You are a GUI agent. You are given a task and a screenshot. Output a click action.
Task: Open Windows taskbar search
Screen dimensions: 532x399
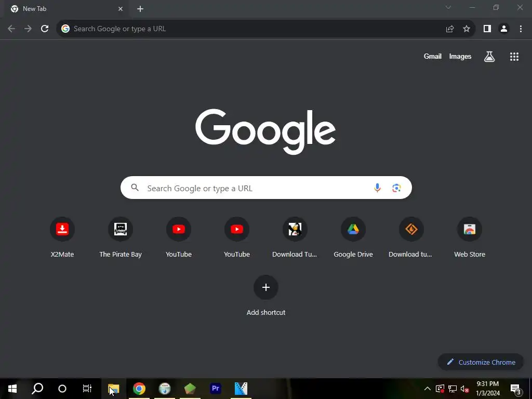tap(37, 389)
